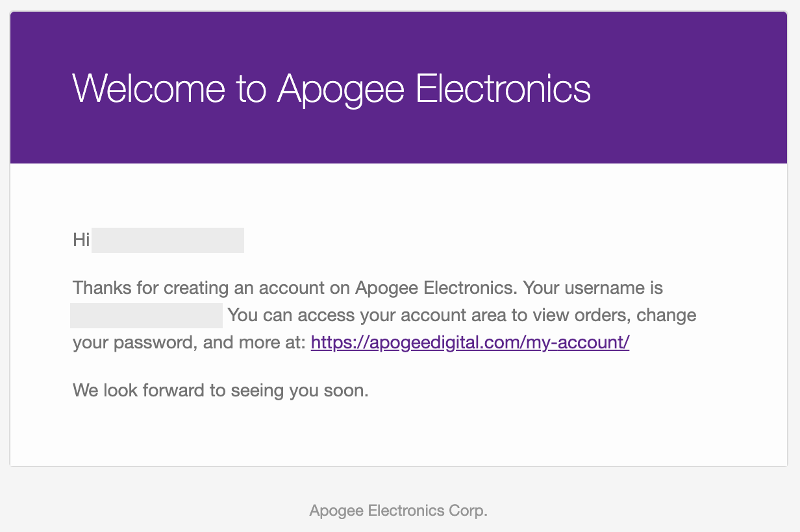Click "Apogee" in the purple header title

tap(341, 88)
